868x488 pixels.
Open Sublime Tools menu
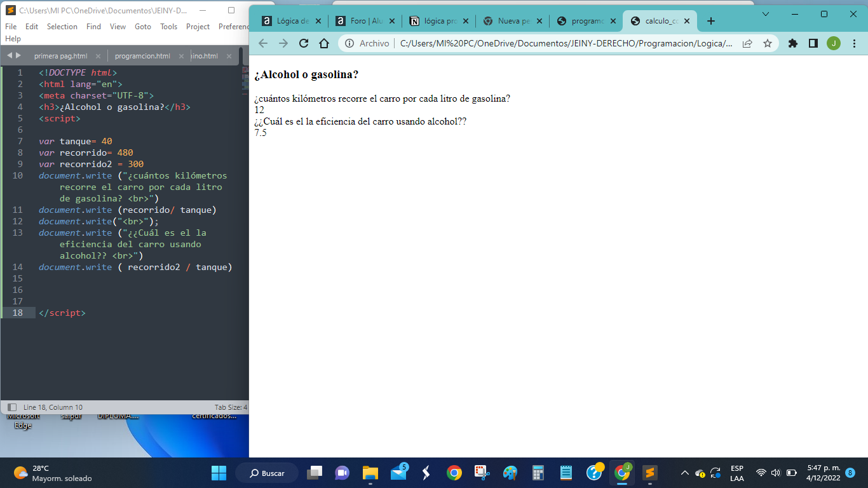(168, 27)
